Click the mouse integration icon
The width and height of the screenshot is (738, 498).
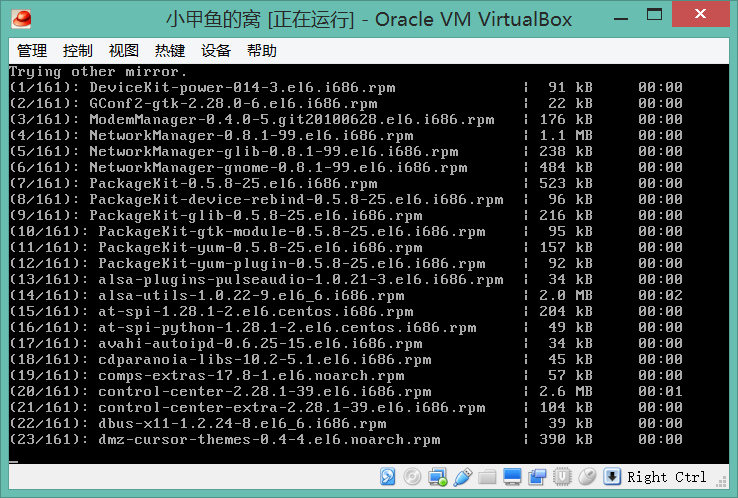587,477
